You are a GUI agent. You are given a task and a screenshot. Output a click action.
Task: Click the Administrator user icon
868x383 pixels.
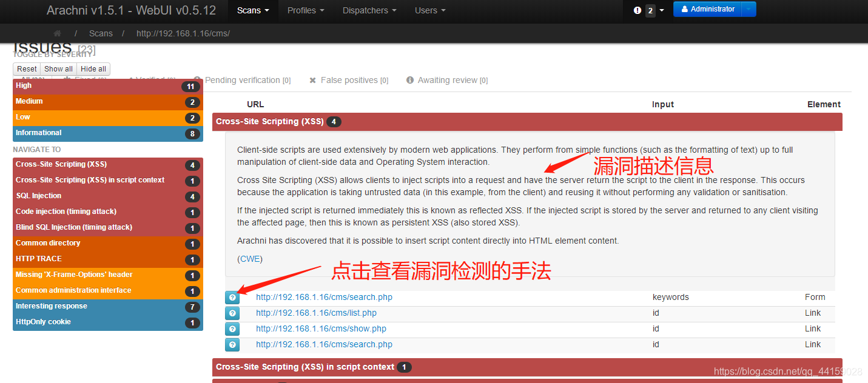coord(685,9)
